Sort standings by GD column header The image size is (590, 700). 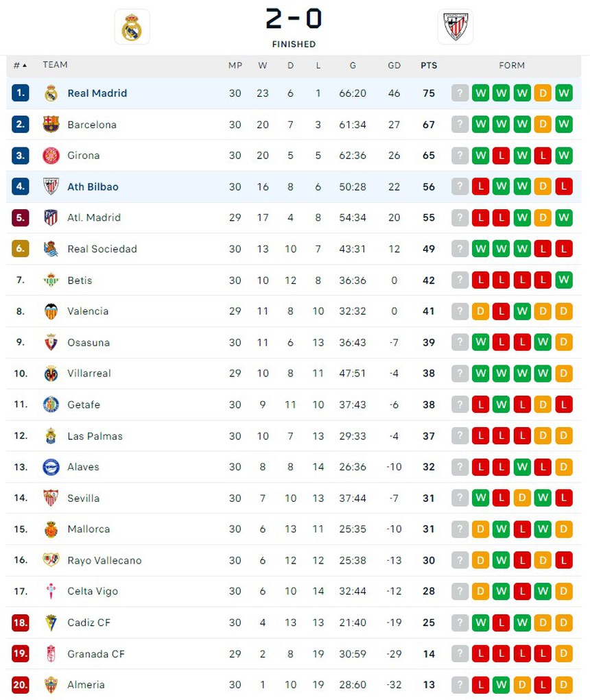[394, 66]
